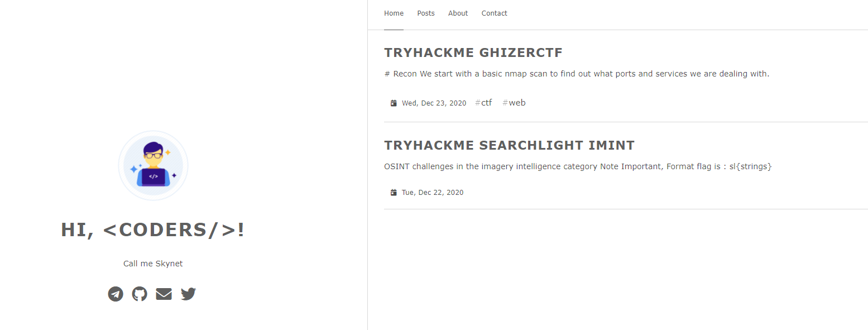
Task: Open the GitHub profile icon
Action: pyautogui.click(x=140, y=294)
